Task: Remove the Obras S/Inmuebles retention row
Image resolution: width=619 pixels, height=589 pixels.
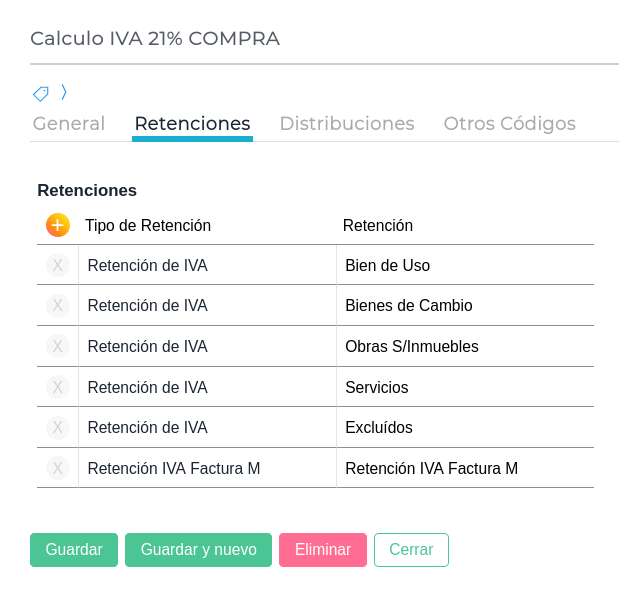Action: 58,346
